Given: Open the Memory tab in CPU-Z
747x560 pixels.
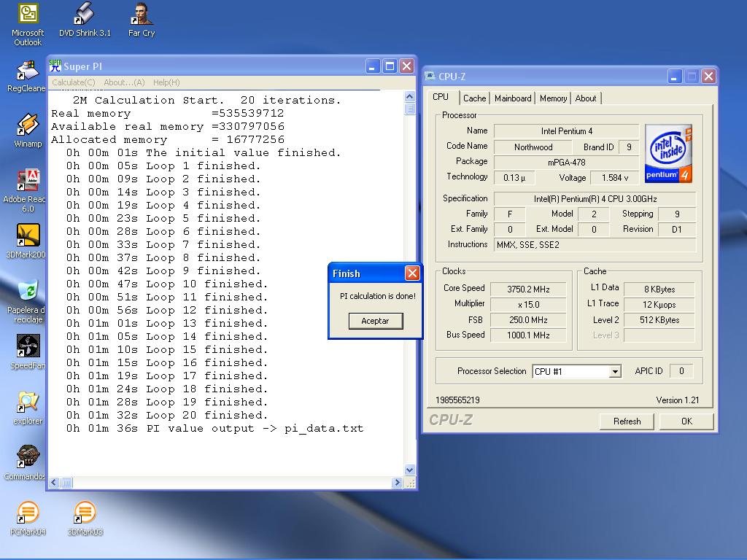Looking at the screenshot, I should click(x=553, y=98).
